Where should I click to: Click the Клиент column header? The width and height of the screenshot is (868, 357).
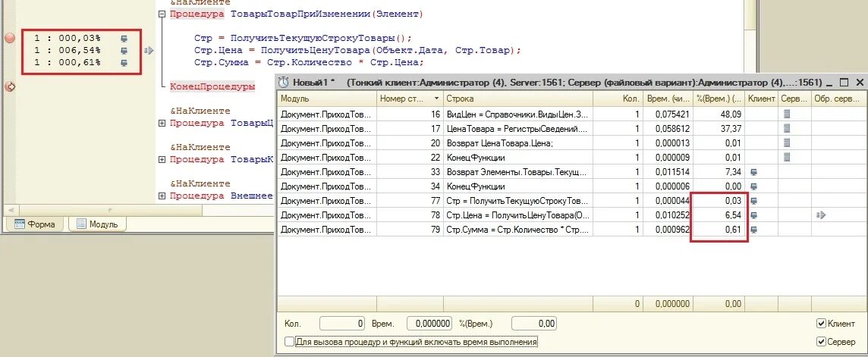761,99
